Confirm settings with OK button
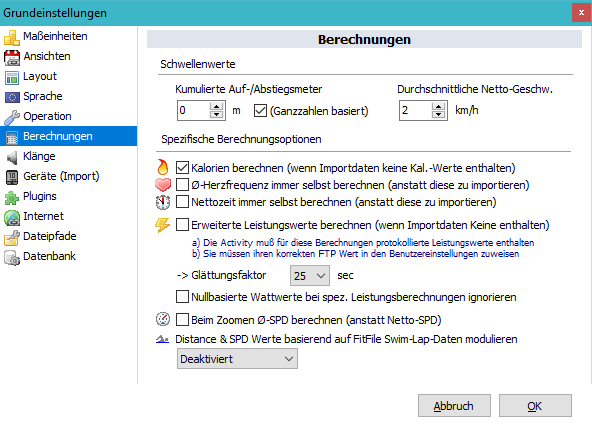The height and width of the screenshot is (425, 592). [535, 406]
